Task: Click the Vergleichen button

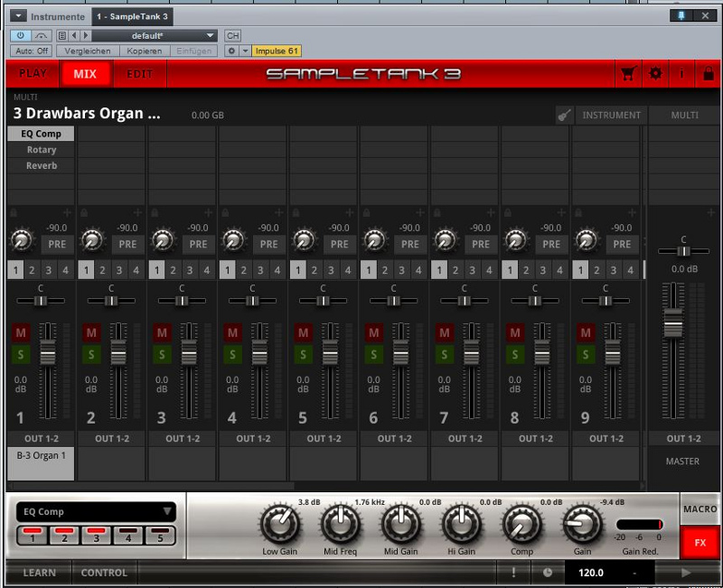Action: click(x=88, y=51)
